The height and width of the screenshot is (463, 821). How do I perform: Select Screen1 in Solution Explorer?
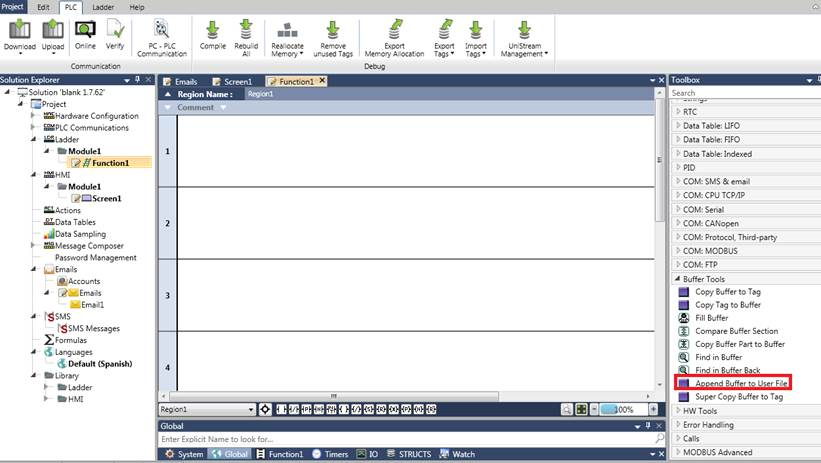click(106, 199)
